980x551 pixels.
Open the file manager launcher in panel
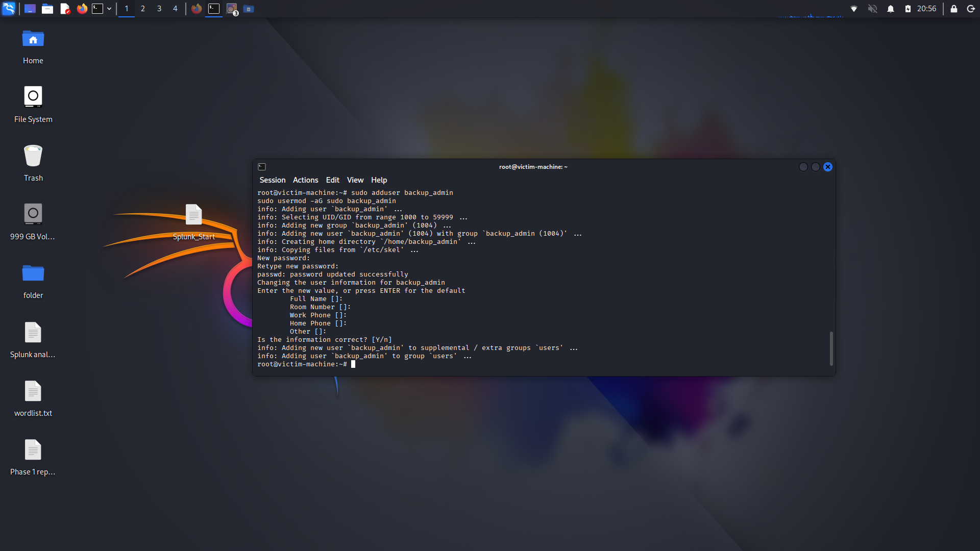(47, 9)
